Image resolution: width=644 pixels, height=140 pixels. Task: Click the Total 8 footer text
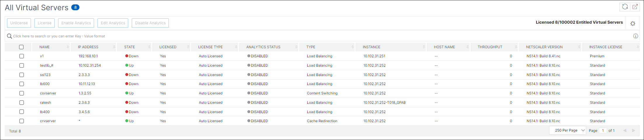tap(15, 131)
